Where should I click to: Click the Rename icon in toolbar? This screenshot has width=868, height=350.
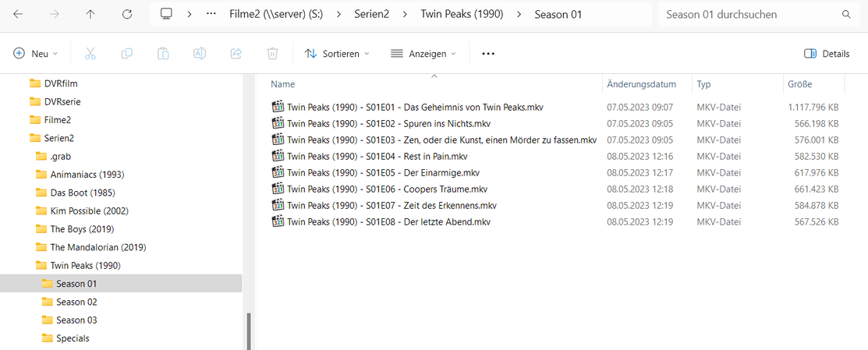200,54
